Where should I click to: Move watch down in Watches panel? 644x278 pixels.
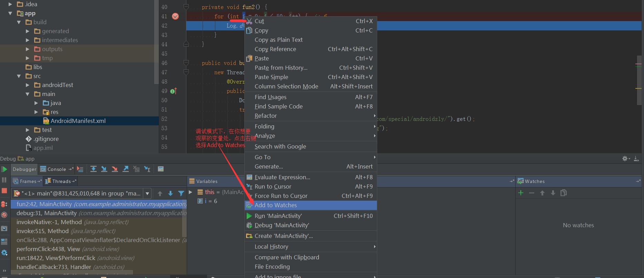coord(553,193)
